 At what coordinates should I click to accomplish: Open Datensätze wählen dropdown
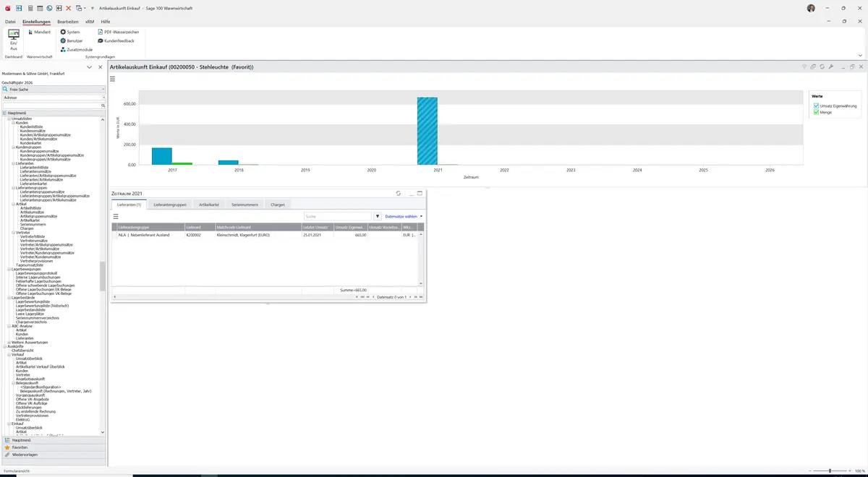(404, 216)
